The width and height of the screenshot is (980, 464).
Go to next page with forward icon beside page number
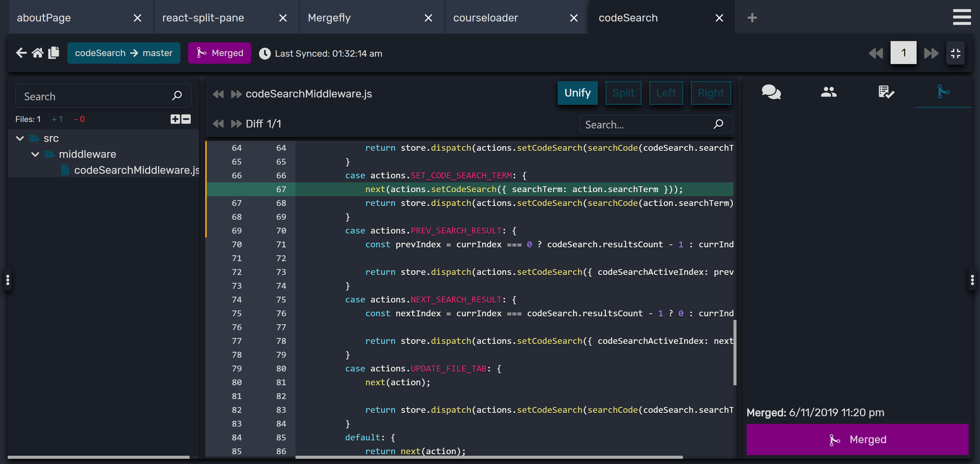click(931, 53)
